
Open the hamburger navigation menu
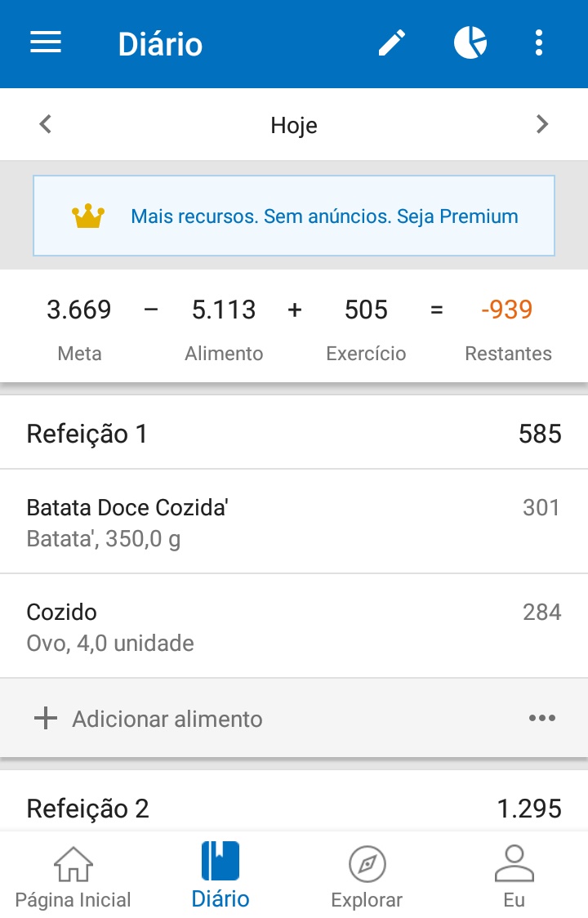pos(46,42)
